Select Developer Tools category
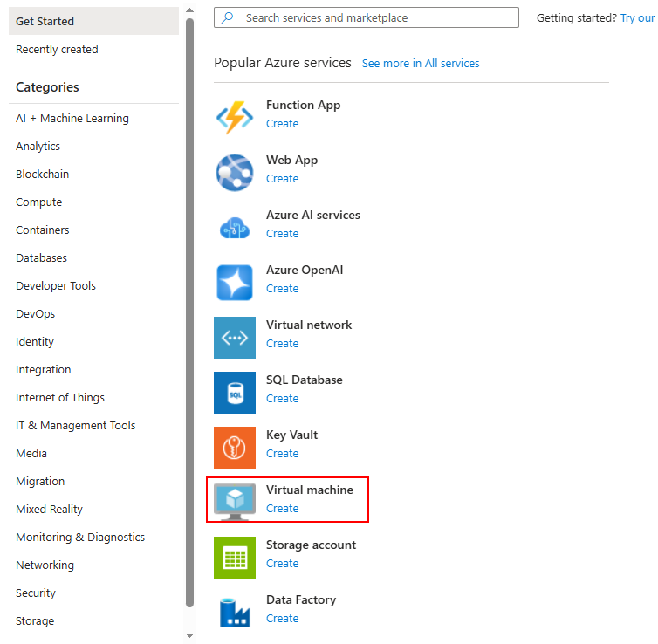658x644 pixels. 56,285
